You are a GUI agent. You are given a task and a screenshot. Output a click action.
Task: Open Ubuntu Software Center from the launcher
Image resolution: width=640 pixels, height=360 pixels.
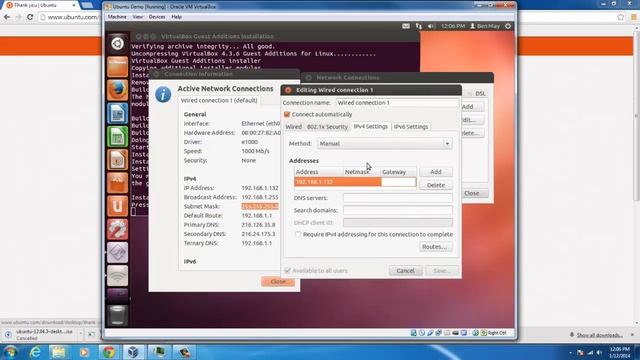(118, 183)
